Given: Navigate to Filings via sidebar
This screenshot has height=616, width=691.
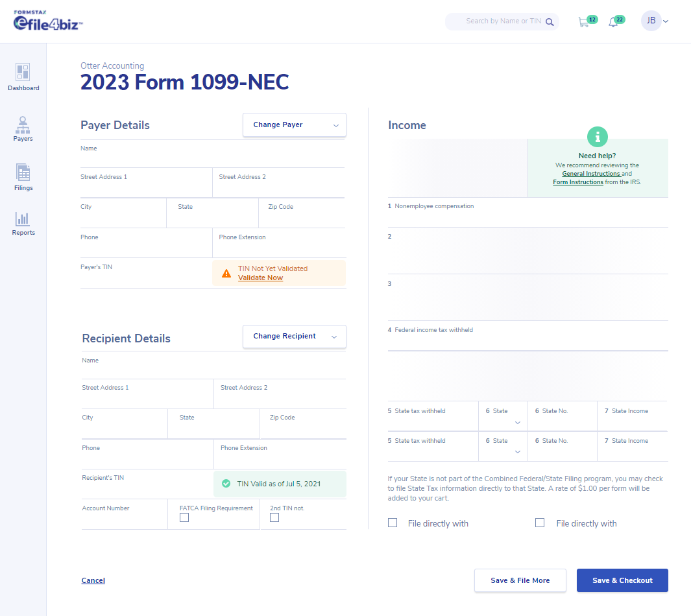Looking at the screenshot, I should 23,176.
